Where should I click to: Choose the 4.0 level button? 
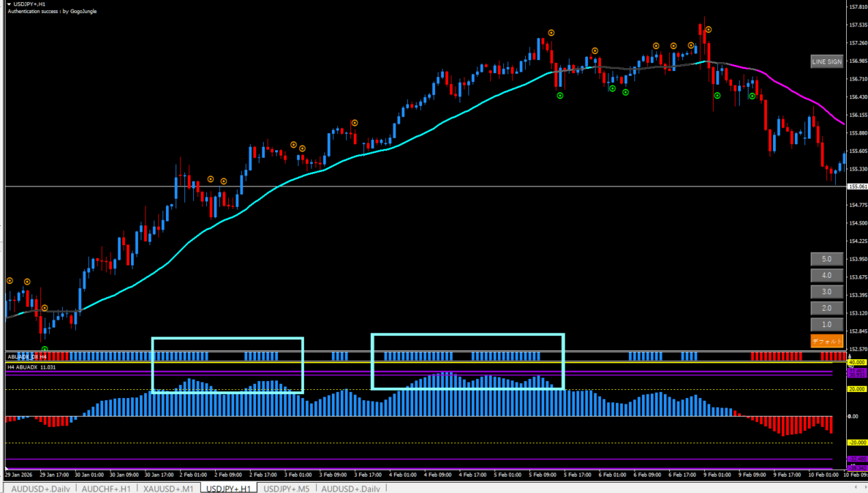click(x=826, y=276)
